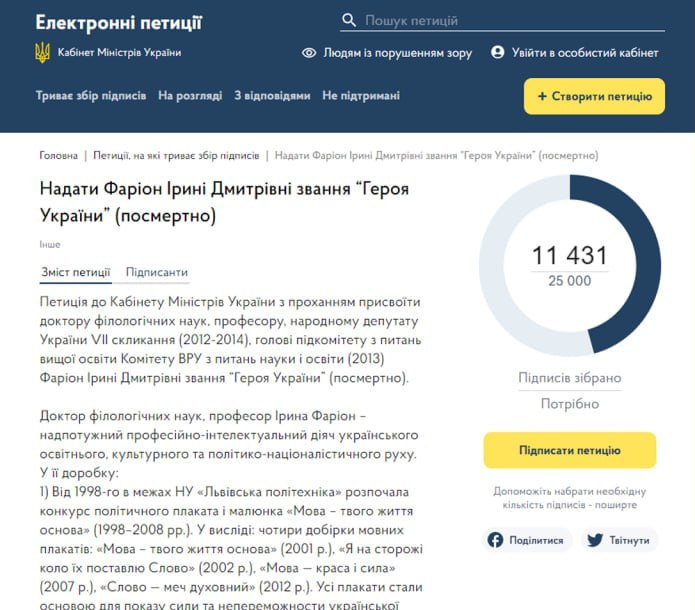Select the 'Зміст петиції' tab

coord(76,272)
